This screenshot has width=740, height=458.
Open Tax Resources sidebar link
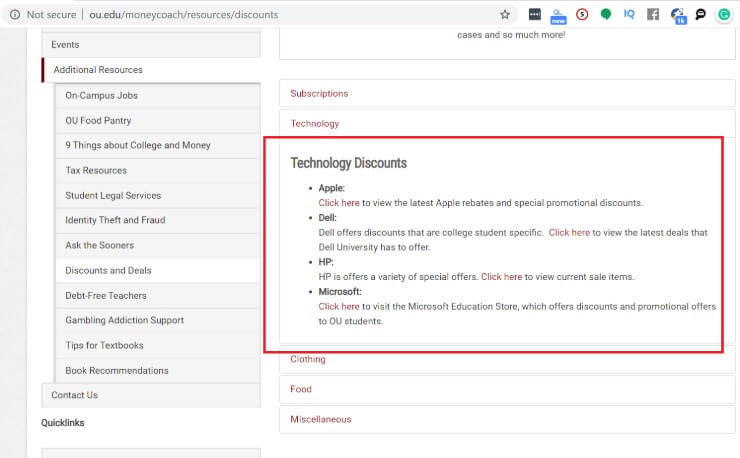coord(158,170)
